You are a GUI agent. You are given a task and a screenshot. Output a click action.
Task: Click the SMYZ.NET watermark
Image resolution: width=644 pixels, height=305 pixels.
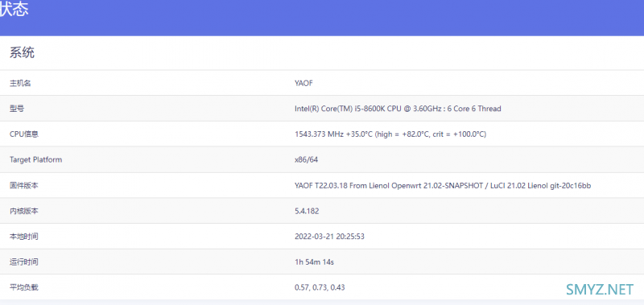[600, 290]
